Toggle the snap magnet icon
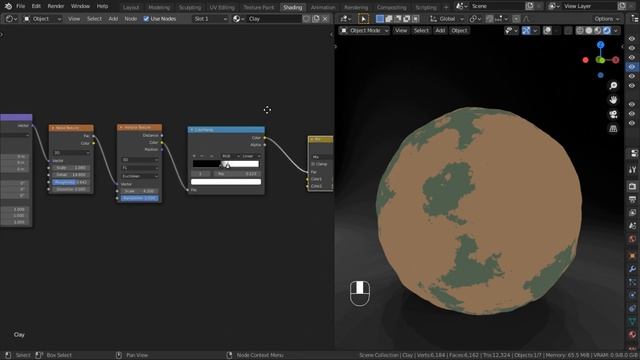The width and height of the screenshot is (640, 360). (x=489, y=19)
